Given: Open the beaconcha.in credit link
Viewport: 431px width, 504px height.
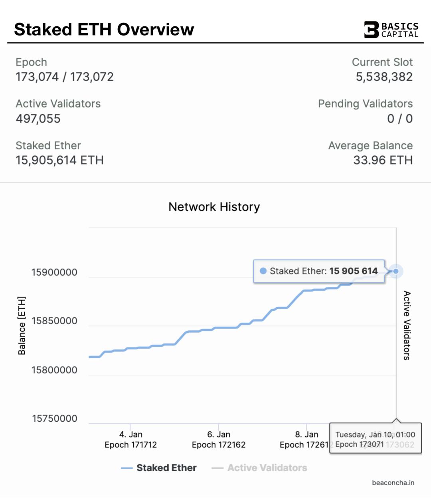Looking at the screenshot, I should pos(393,482).
